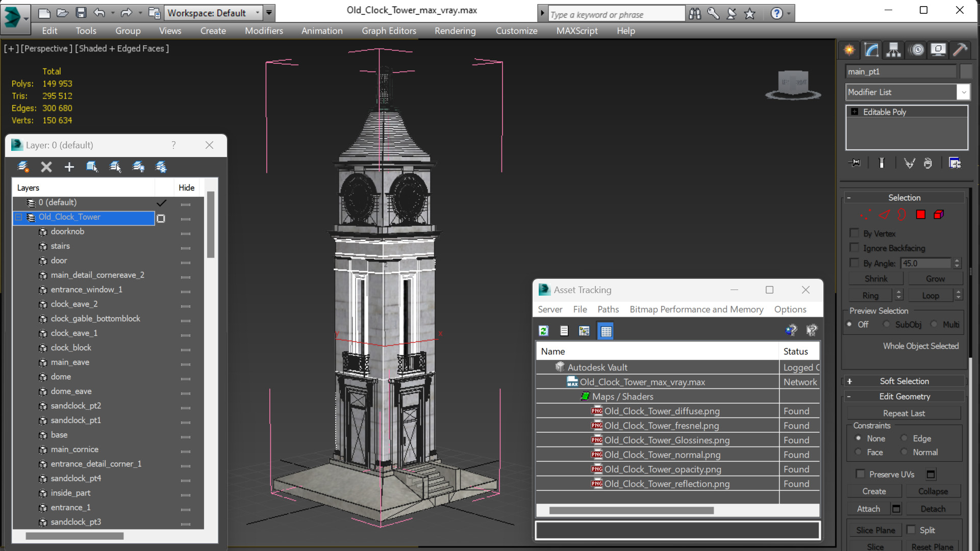The width and height of the screenshot is (980, 551).
Task: Open the Display command panel tab
Action: [938, 50]
